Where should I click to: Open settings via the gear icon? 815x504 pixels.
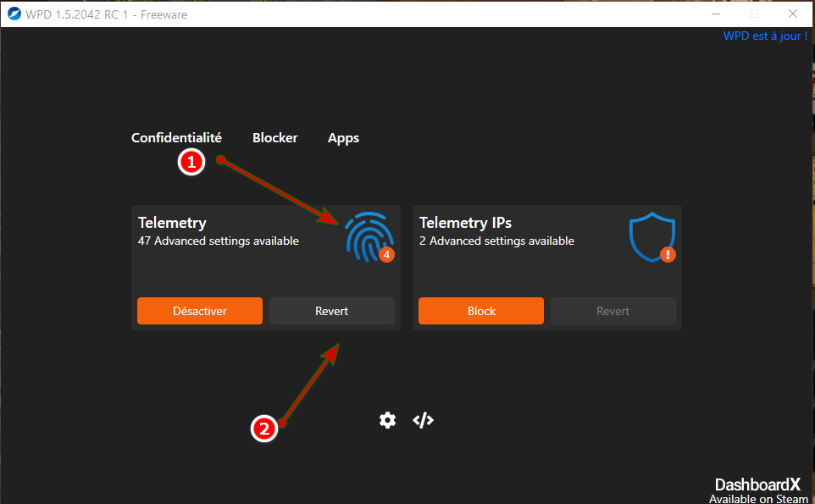tap(387, 420)
